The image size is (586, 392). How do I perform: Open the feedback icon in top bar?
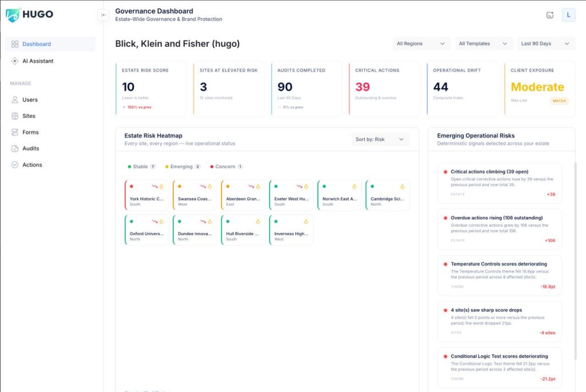550,15
